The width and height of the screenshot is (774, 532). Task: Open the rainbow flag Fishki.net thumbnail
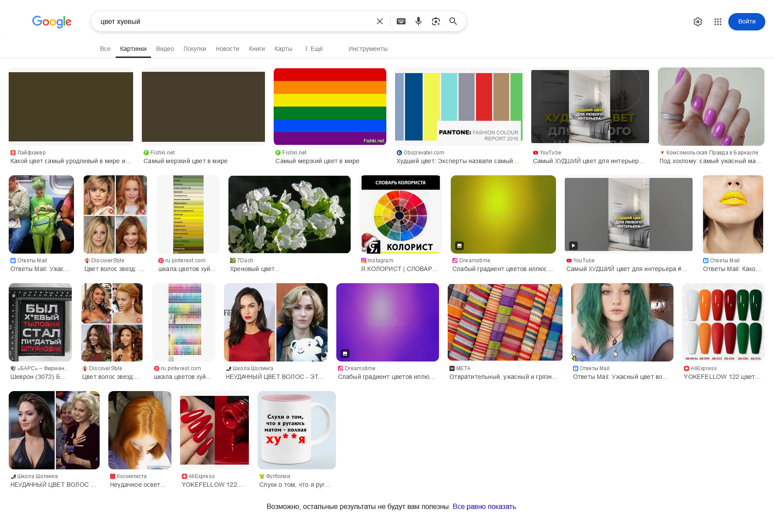pos(330,107)
